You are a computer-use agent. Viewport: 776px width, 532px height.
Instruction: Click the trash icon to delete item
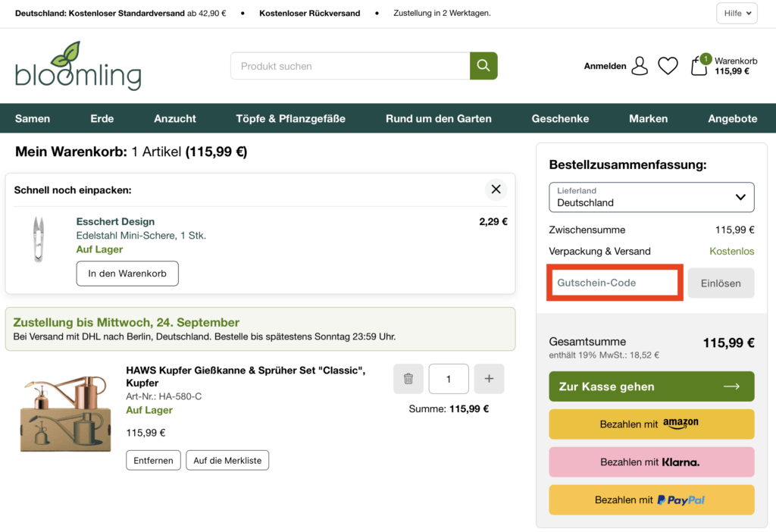(408, 379)
